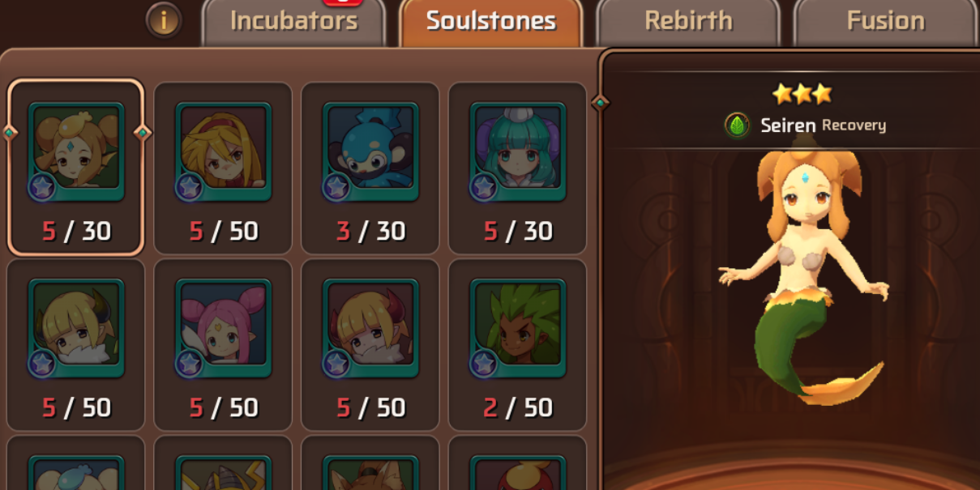Image resolution: width=980 pixels, height=490 pixels.
Task: Go to the Fusion tab
Action: [x=885, y=22]
